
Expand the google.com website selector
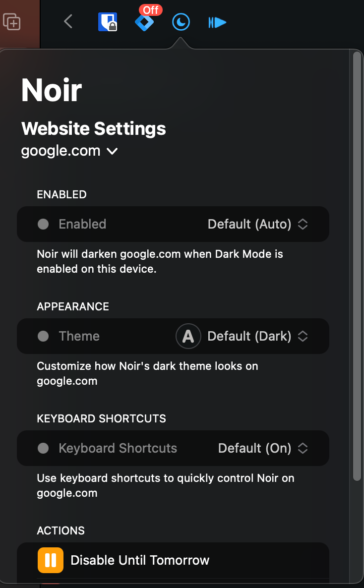pos(69,151)
